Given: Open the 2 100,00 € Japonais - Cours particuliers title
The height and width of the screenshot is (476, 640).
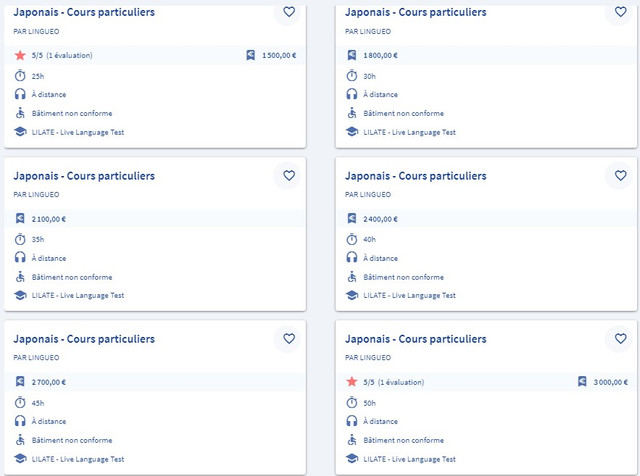Looking at the screenshot, I should (x=84, y=176).
